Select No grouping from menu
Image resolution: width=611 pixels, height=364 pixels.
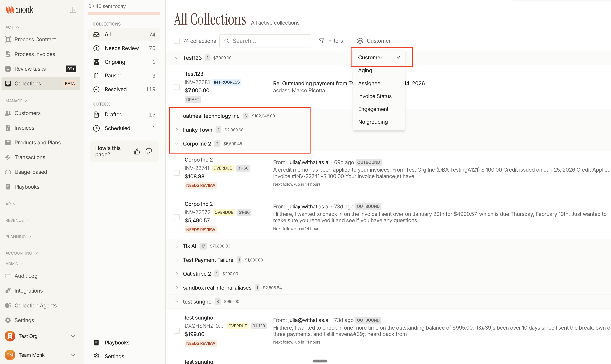(x=373, y=122)
